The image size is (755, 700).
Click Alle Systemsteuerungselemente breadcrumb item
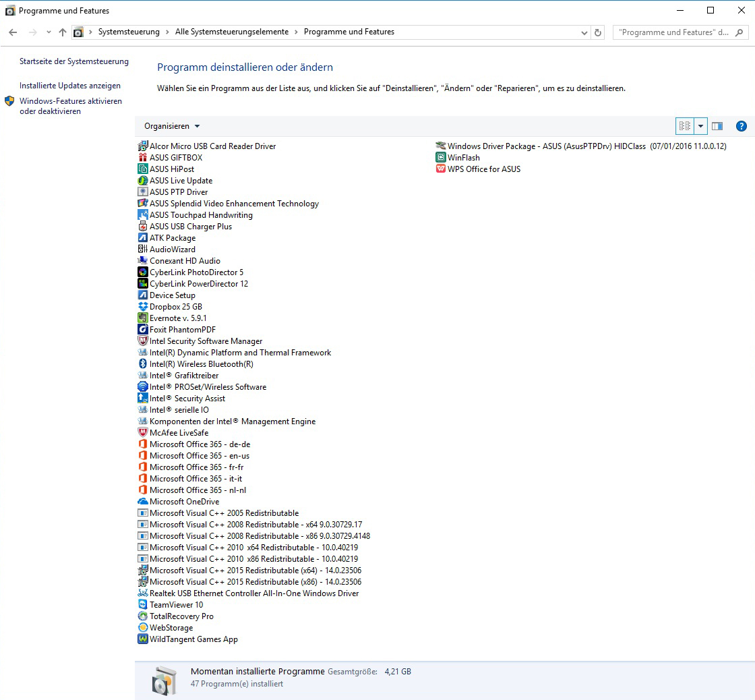(231, 32)
